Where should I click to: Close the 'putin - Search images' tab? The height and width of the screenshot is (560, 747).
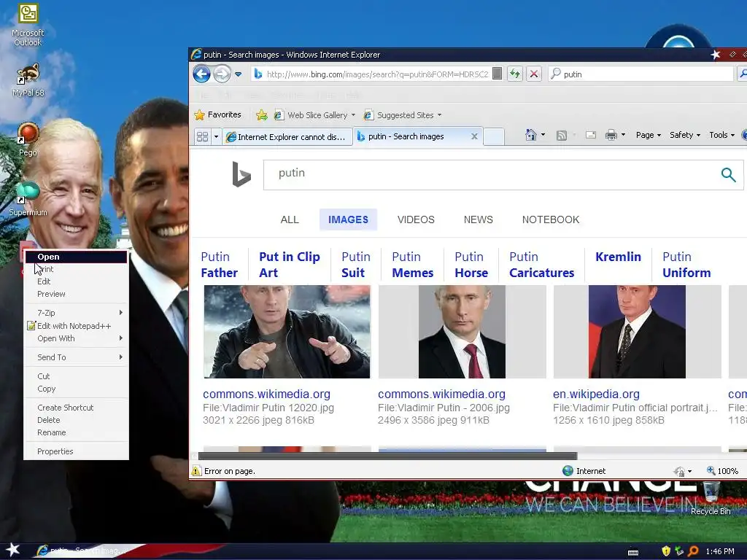(474, 136)
